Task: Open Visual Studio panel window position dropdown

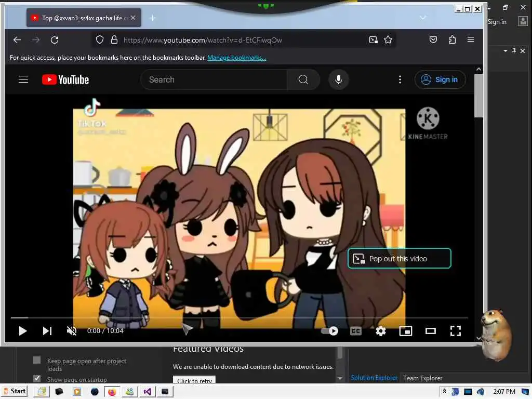Action: point(506,51)
